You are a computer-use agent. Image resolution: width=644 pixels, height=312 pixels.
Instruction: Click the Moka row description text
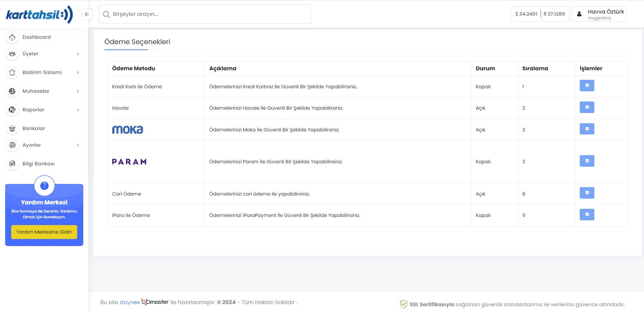click(274, 130)
